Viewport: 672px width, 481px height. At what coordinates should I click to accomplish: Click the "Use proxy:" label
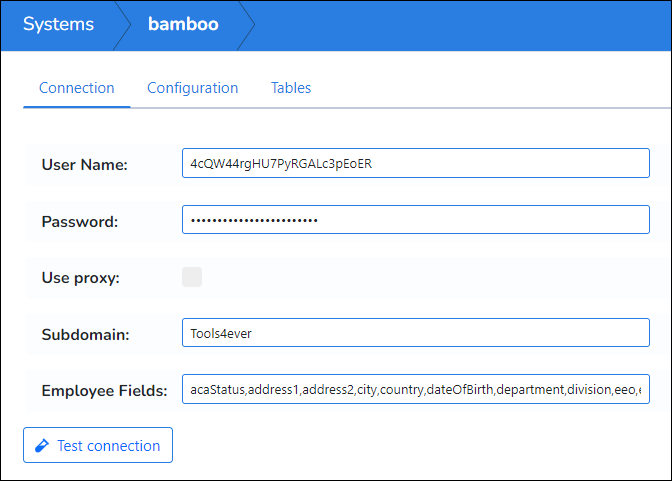click(x=80, y=277)
